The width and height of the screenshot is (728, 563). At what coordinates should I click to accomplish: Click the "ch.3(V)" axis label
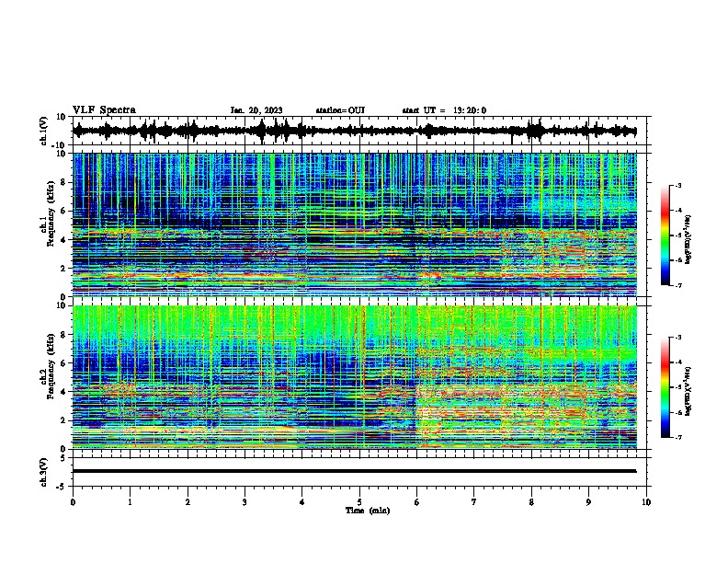click(44, 473)
